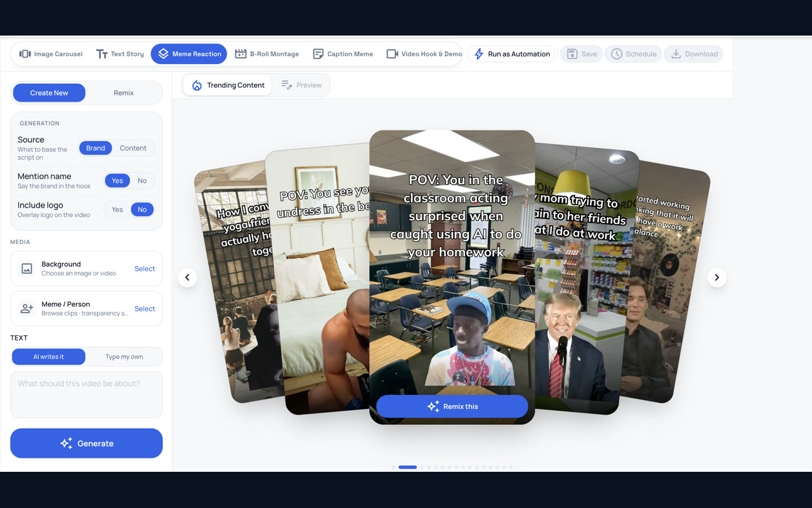Click the Image Carousel icon
The width and height of the screenshot is (812, 508).
pyautogui.click(x=25, y=54)
